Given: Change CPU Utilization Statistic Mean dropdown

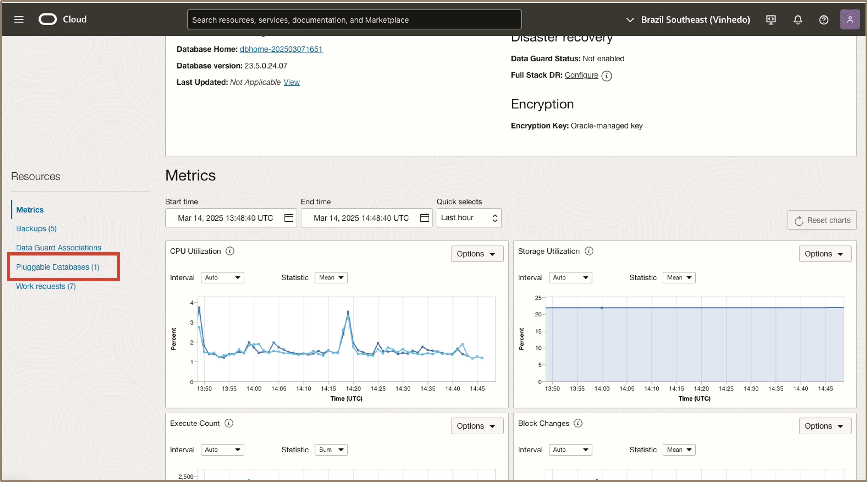Looking at the screenshot, I should [331, 277].
